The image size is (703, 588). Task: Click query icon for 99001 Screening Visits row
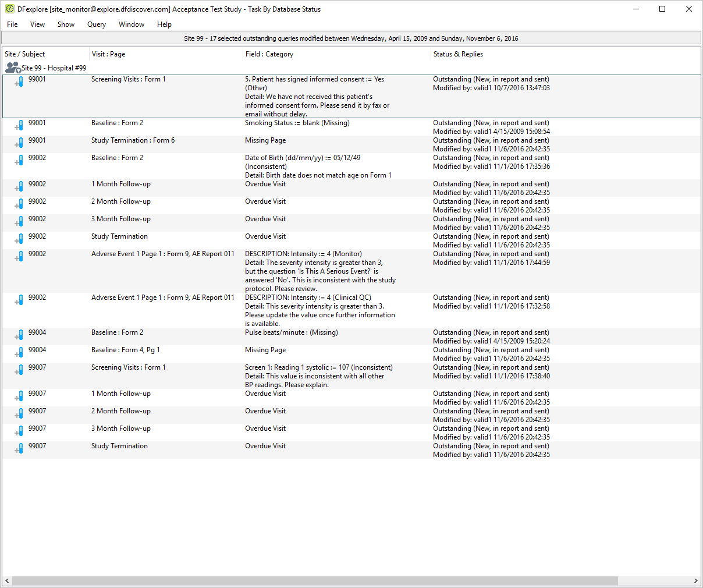click(19, 82)
